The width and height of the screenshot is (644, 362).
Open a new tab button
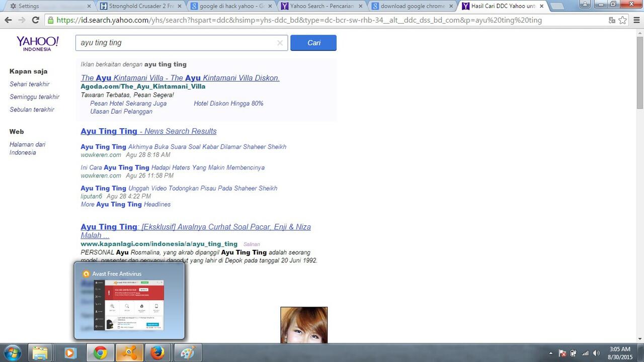(x=557, y=7)
